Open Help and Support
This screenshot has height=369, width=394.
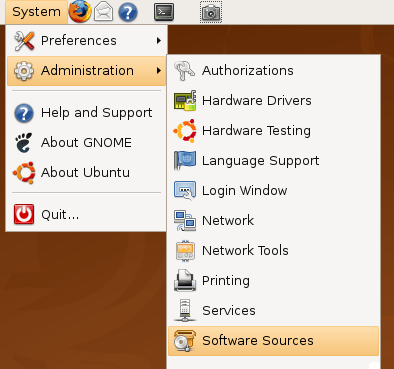click(86, 113)
